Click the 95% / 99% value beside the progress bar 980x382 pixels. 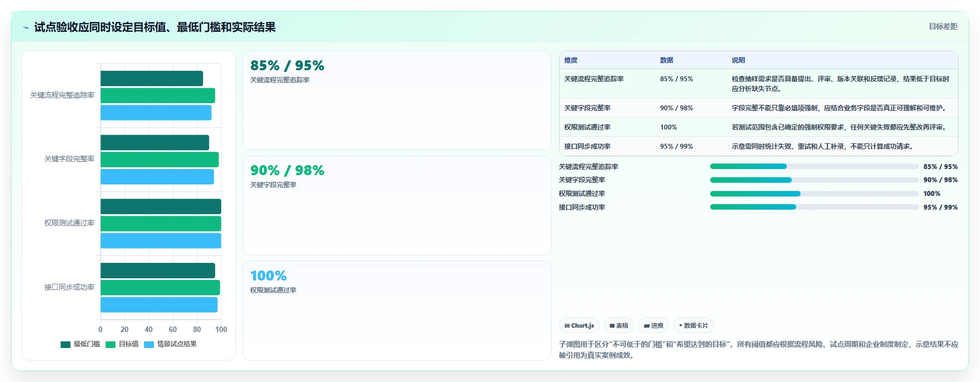[940, 207]
